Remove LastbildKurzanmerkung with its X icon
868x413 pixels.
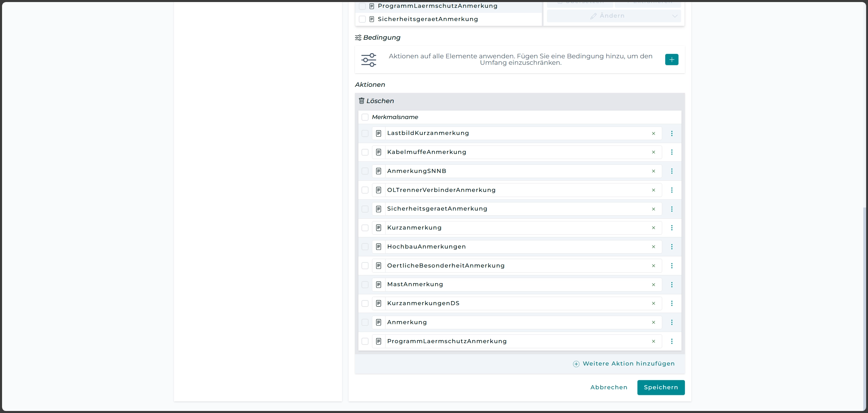[x=653, y=134]
